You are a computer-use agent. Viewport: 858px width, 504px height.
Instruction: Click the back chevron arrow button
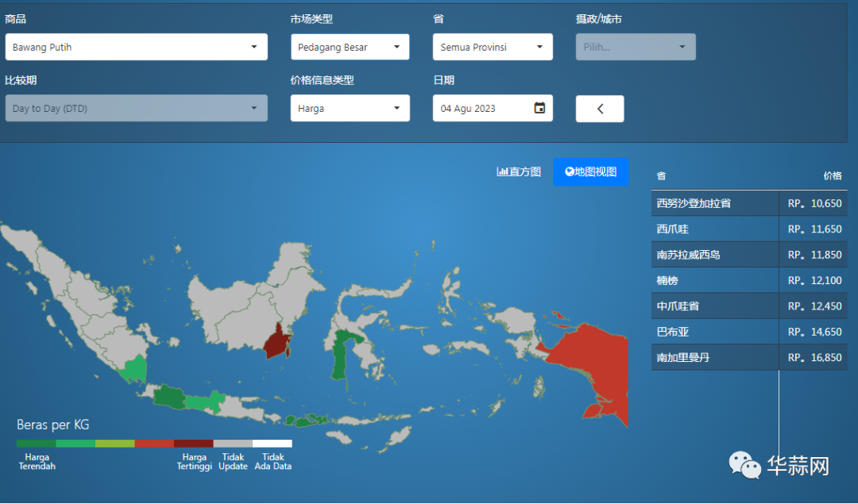pyautogui.click(x=600, y=109)
